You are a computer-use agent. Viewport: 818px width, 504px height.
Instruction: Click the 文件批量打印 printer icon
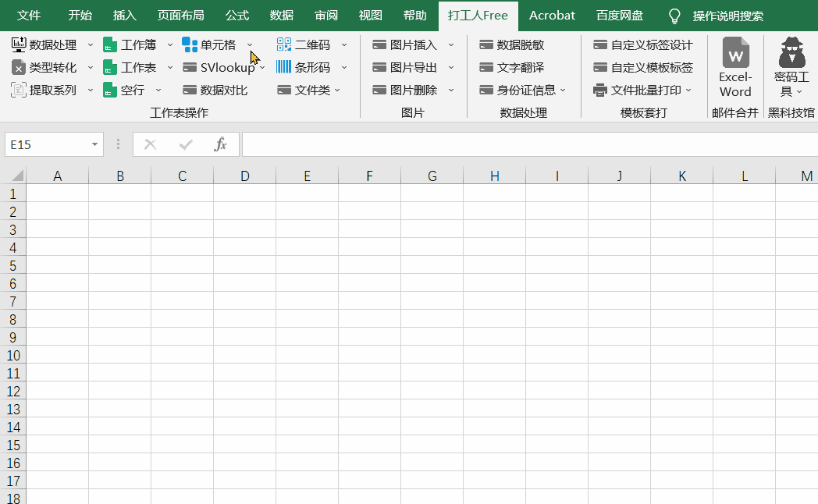pos(600,91)
